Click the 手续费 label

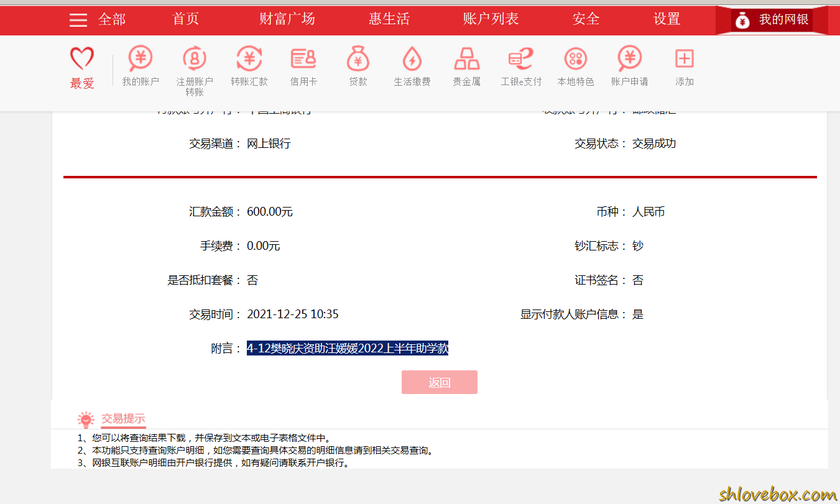tap(221, 246)
